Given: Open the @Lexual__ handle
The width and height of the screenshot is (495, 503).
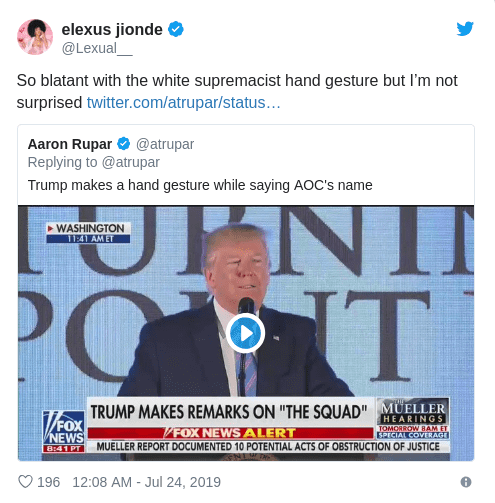Looking at the screenshot, I should 97,49.
